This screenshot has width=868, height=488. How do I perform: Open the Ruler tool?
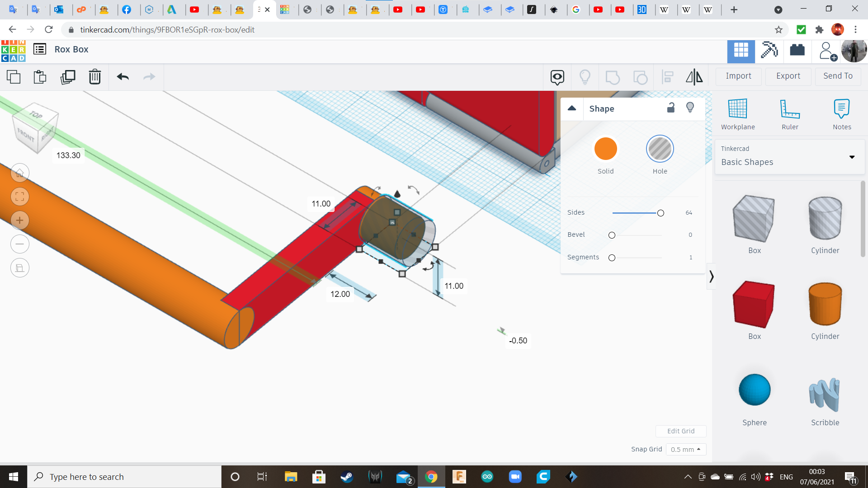coord(790,114)
